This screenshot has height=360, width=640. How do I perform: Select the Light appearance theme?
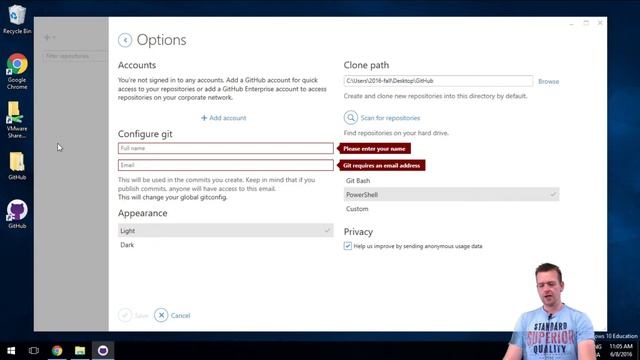[x=226, y=231]
